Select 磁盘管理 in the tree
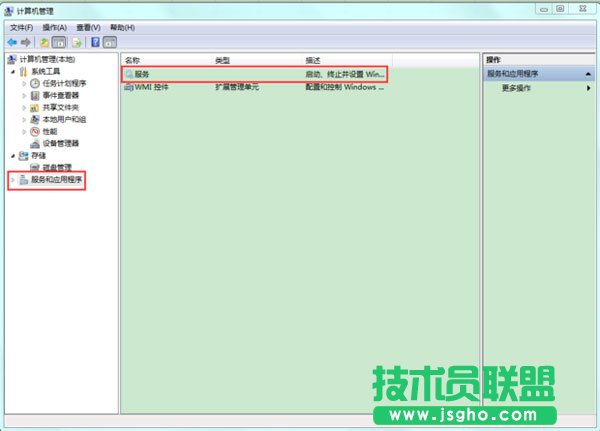Screen dimensions: 600x431 pyautogui.click(x=57, y=167)
